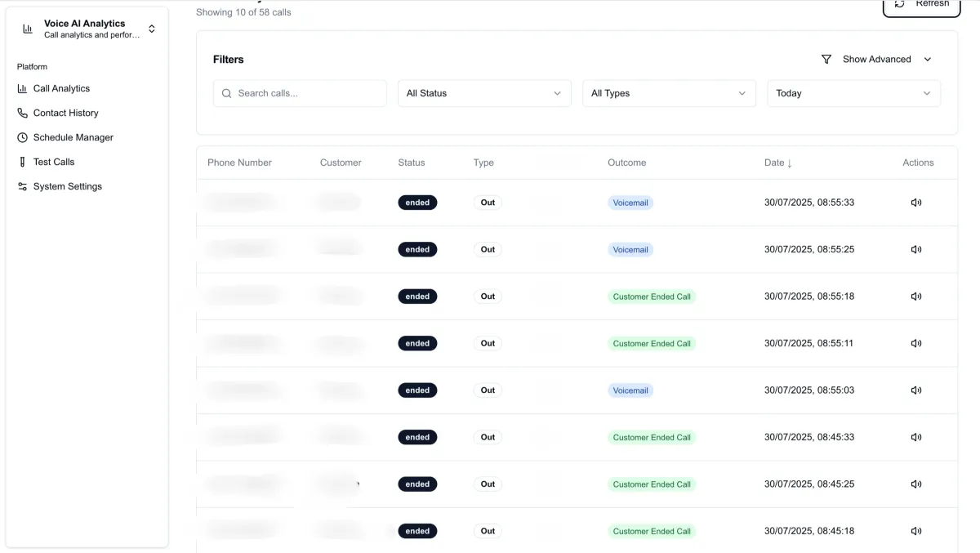The height and width of the screenshot is (553, 980).
Task: Click the Voice AI Analytics logo icon
Action: pos(28,29)
